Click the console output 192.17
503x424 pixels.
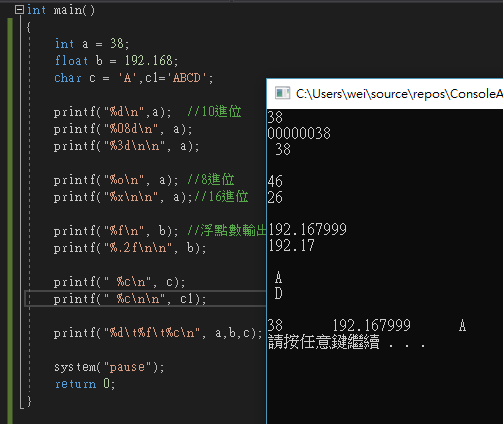click(291, 245)
